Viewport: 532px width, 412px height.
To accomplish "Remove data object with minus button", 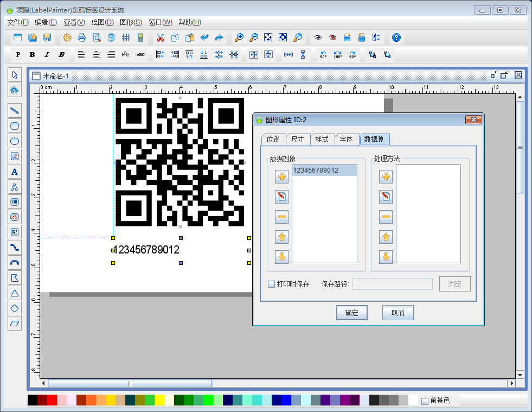I will coord(281,217).
